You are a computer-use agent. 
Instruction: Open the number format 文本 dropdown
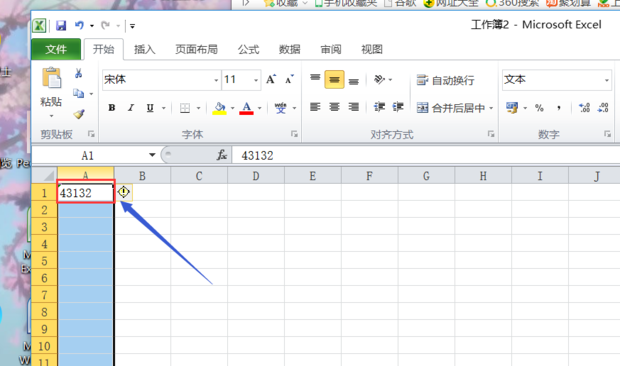point(607,80)
